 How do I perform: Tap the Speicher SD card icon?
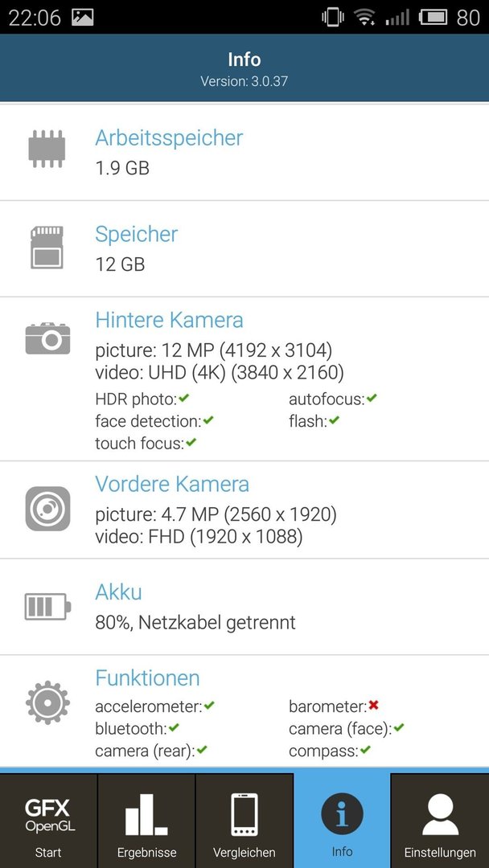[47, 248]
